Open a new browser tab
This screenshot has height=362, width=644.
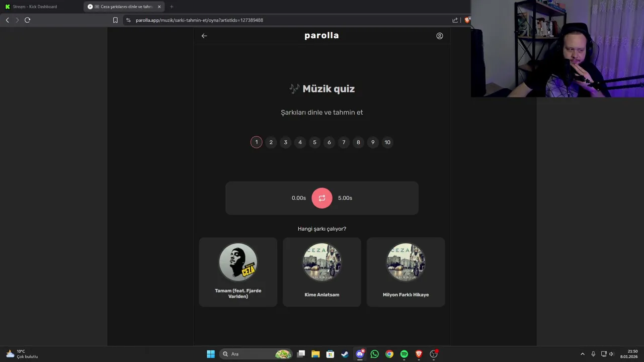pyautogui.click(x=172, y=7)
